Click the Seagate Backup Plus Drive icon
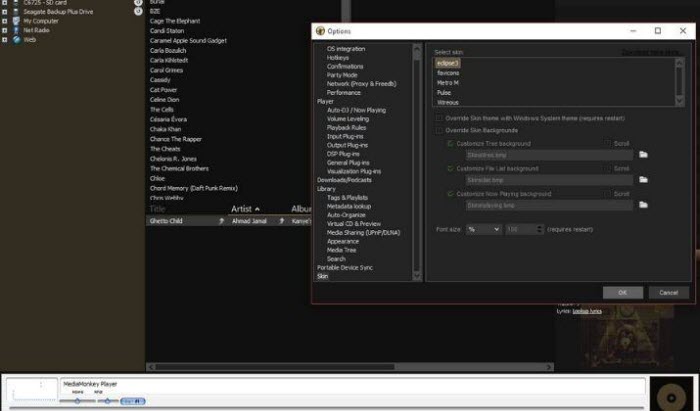The width and height of the screenshot is (700, 411). (16, 12)
